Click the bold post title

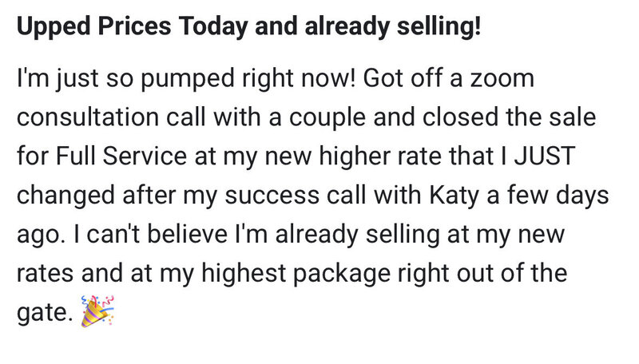[x=249, y=30]
